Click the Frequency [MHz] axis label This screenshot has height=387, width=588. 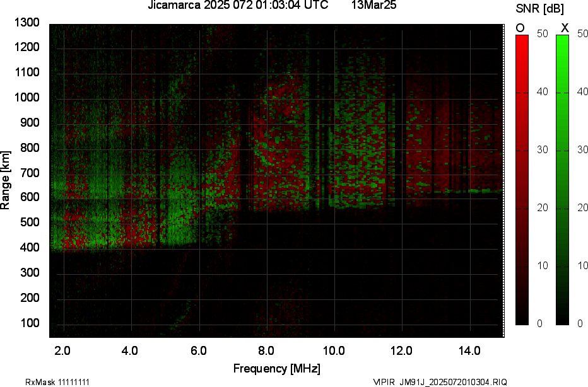276,368
